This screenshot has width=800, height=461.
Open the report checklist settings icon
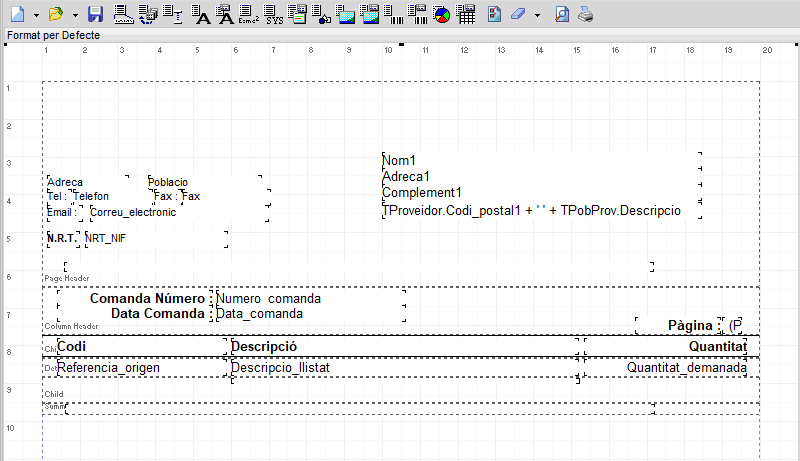pyautogui.click(x=494, y=14)
